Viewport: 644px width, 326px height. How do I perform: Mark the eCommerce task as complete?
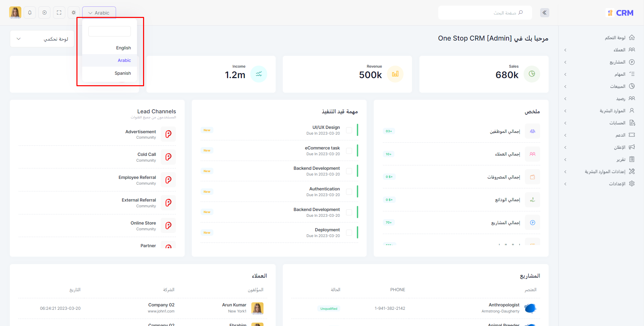pyautogui.click(x=350, y=150)
